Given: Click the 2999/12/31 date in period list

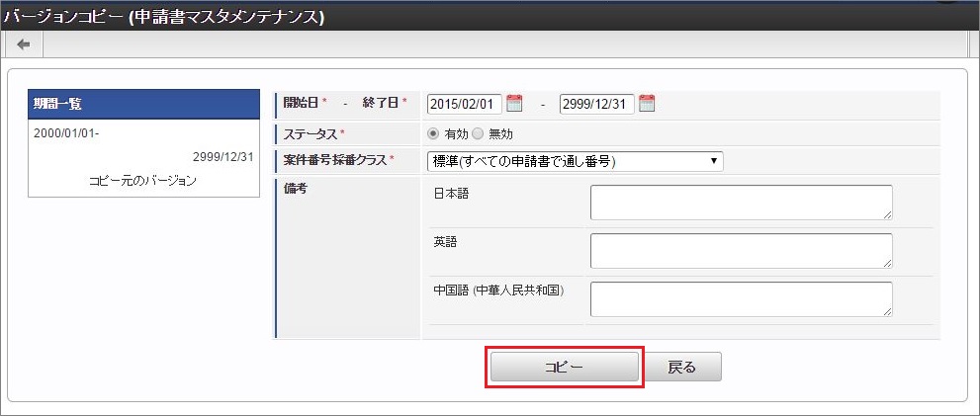Looking at the screenshot, I should (223, 157).
